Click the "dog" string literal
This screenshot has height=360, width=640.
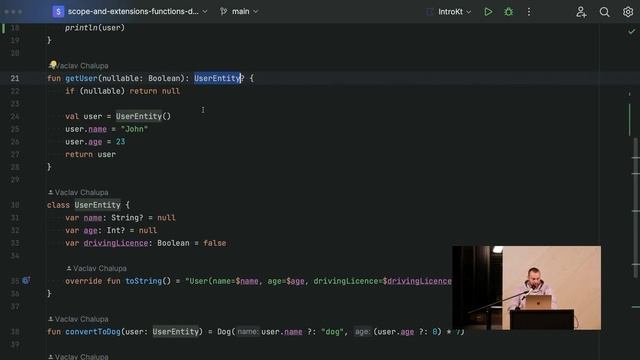332,331
